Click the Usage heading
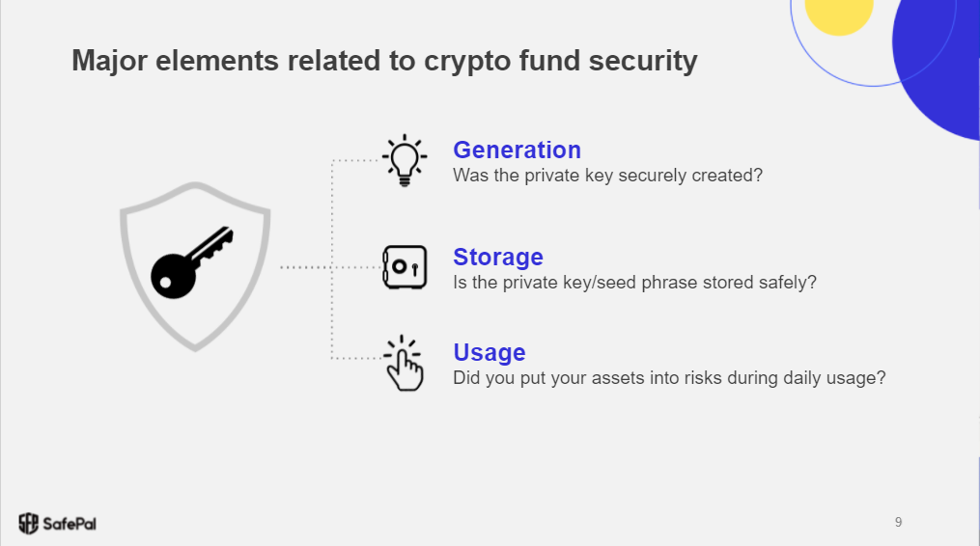The width and height of the screenshot is (980, 546). pyautogui.click(x=490, y=352)
